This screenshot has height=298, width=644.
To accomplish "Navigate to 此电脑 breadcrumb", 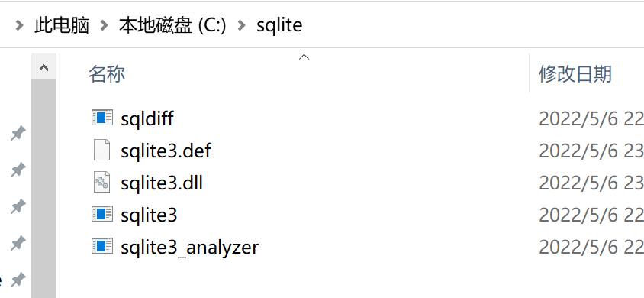I will tap(62, 25).
